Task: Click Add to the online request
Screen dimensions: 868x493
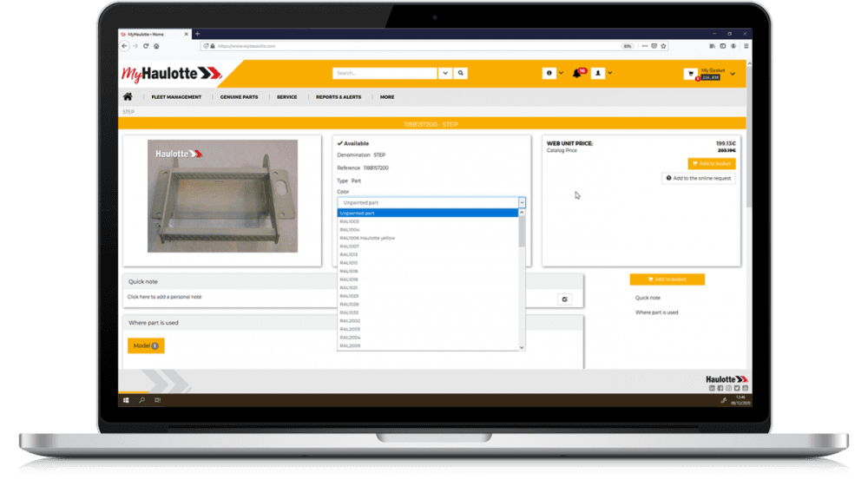Action: [x=699, y=178]
